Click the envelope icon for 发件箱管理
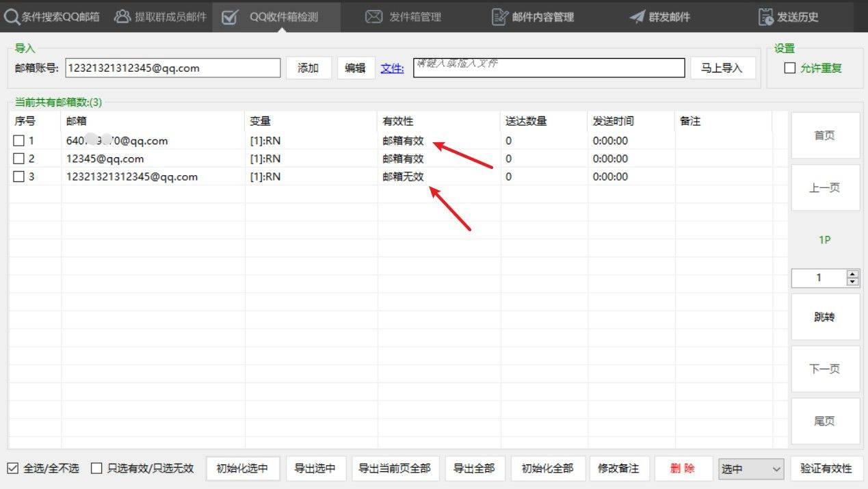 [373, 16]
